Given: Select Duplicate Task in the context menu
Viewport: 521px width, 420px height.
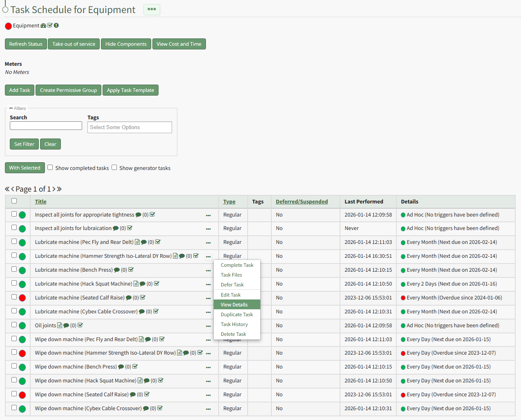Looking at the screenshot, I should click(x=237, y=315).
